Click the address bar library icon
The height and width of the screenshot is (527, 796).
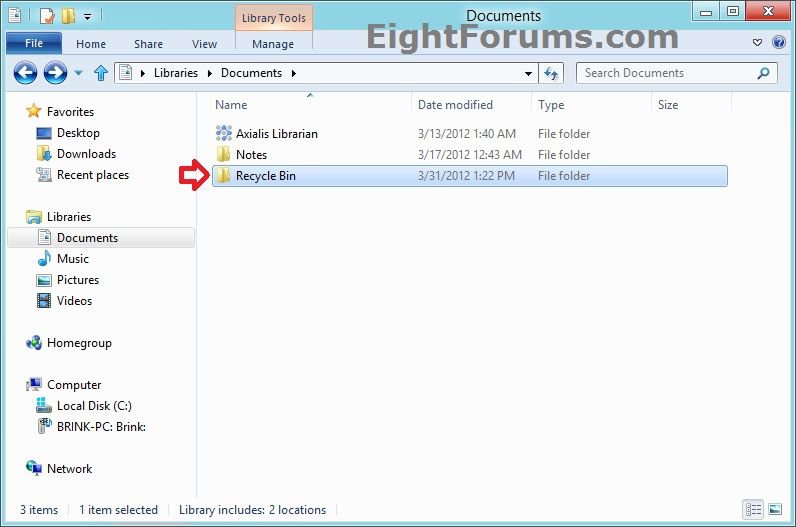(126, 73)
